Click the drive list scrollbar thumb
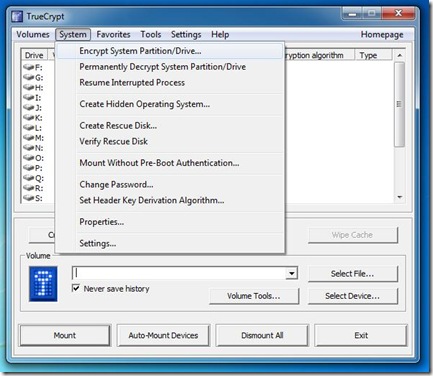 399,104
